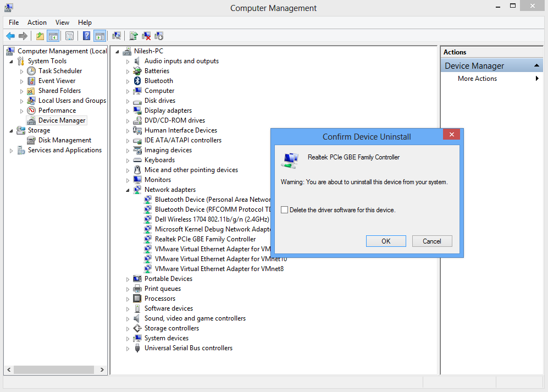Click the Shared Folders icon
Screen dimensions: 548x392
tap(31, 91)
